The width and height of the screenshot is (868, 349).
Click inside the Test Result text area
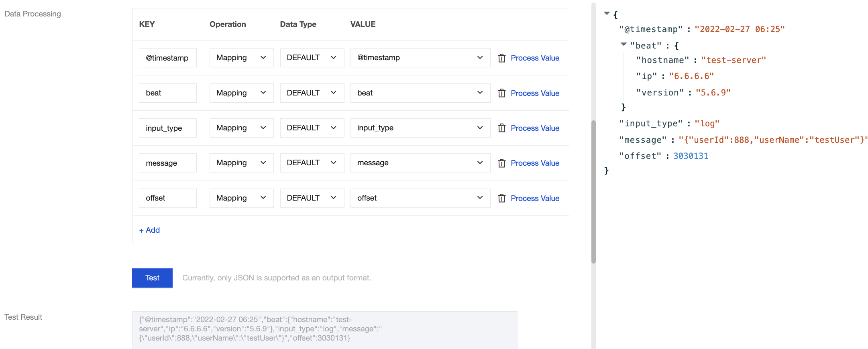tap(324, 329)
